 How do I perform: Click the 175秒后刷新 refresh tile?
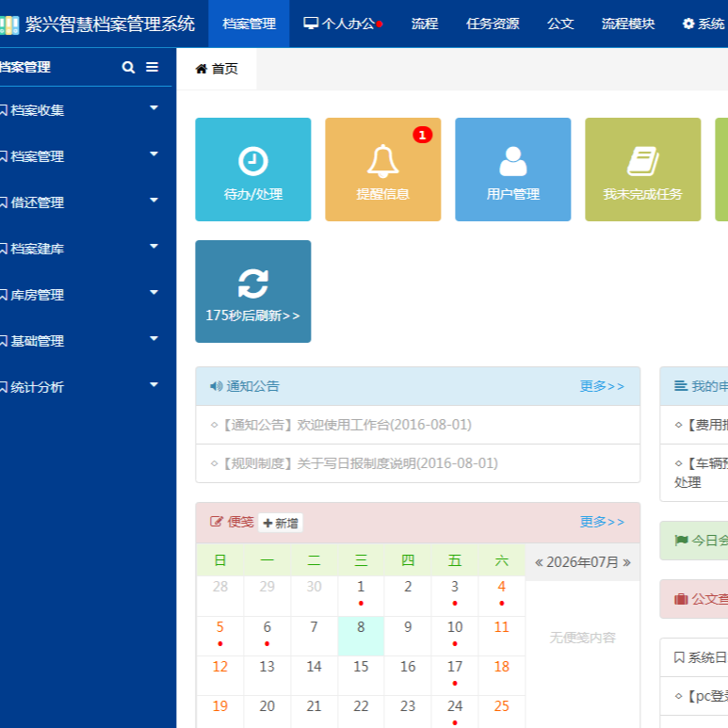253,292
